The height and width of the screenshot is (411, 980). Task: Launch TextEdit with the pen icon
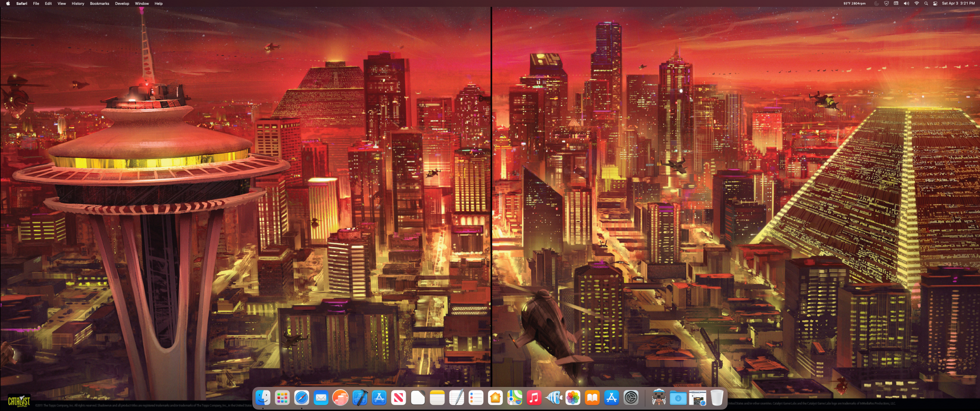point(457,398)
